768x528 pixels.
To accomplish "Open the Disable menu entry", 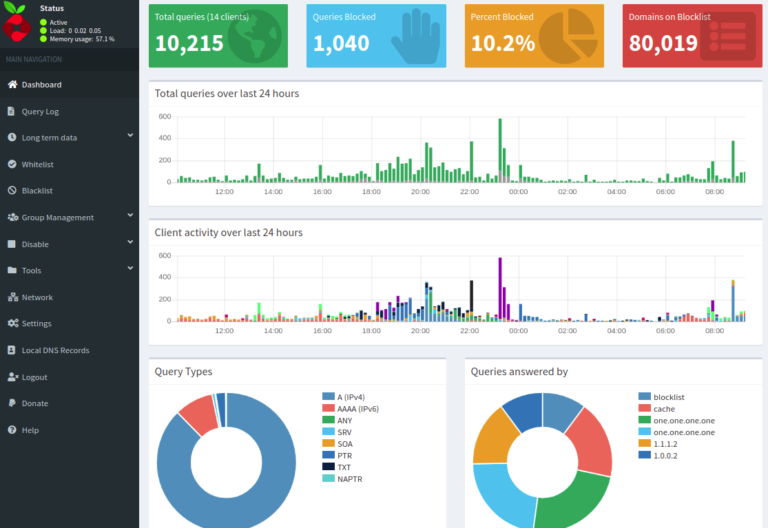I will coord(35,244).
